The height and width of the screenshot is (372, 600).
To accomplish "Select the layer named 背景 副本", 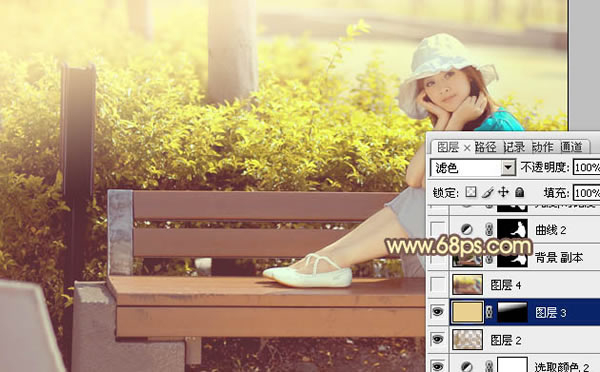I will 559,258.
